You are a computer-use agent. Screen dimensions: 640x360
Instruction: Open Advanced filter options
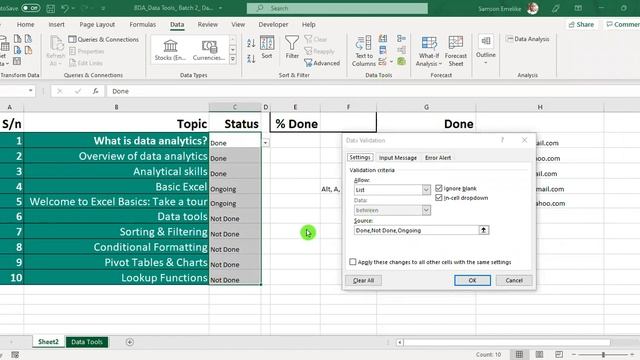pyautogui.click(x=322, y=63)
